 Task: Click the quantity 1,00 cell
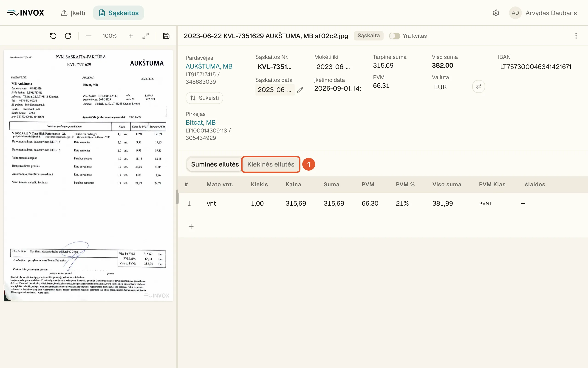[257, 204]
